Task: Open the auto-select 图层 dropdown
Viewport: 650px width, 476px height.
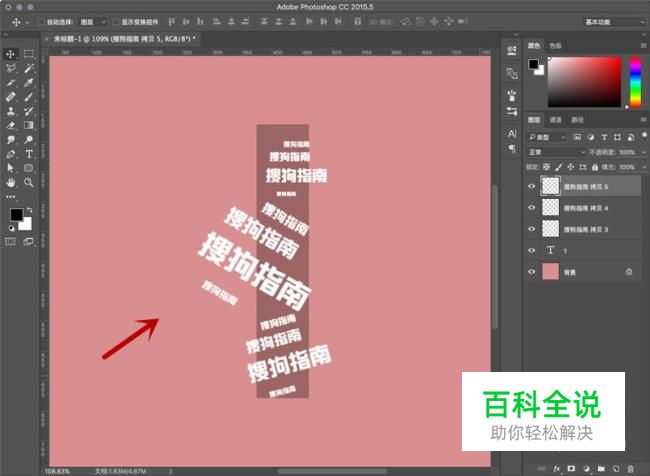Action: (93, 22)
